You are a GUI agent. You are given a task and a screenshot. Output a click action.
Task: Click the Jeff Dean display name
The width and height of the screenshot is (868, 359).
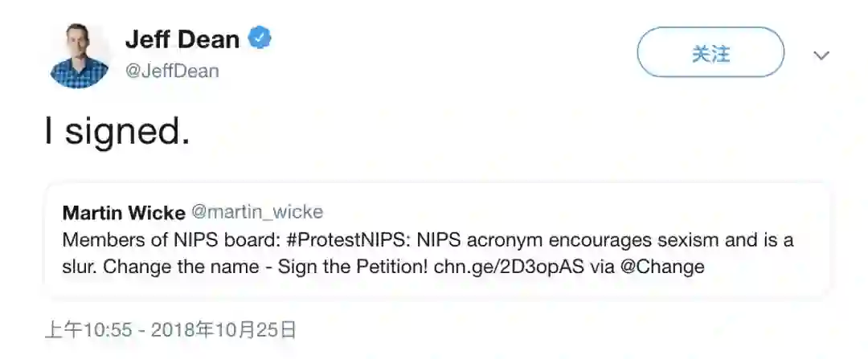tap(182, 39)
